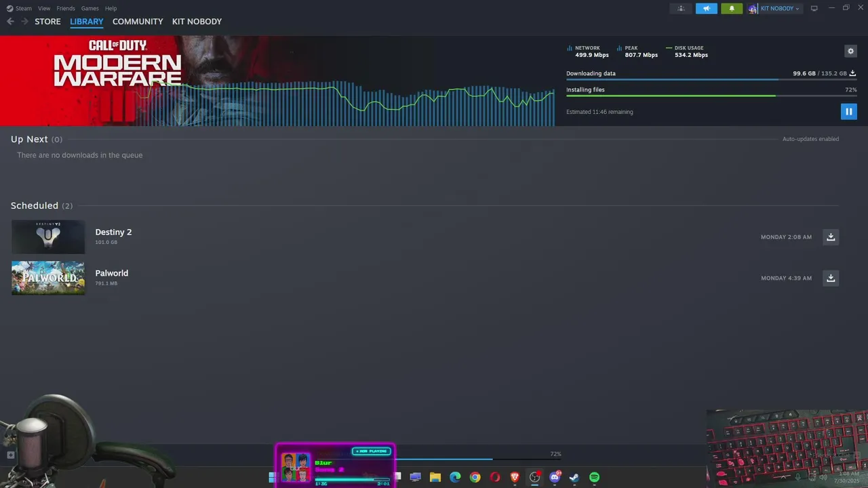Click the back navigation arrow
The image size is (868, 488).
click(10, 22)
